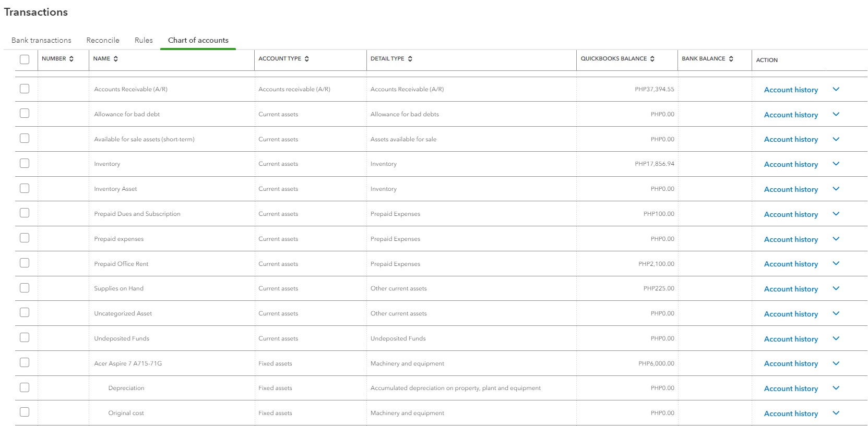Open the Reconcile tab
Image resolution: width=868 pixels, height=426 pixels.
coord(103,40)
